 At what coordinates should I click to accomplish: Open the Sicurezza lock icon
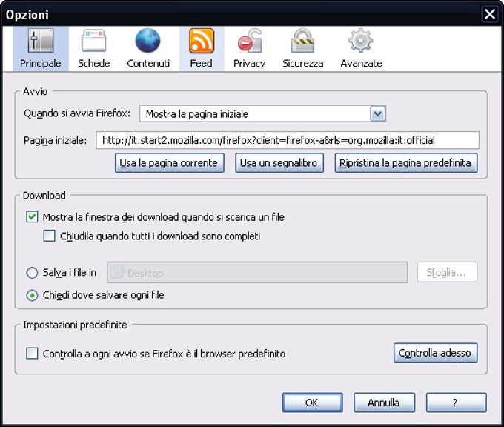pos(302,41)
